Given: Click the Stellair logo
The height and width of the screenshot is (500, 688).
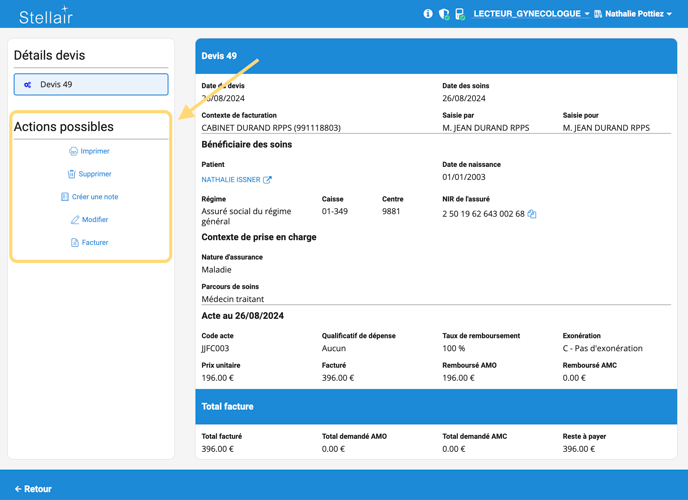Looking at the screenshot, I should (x=45, y=15).
